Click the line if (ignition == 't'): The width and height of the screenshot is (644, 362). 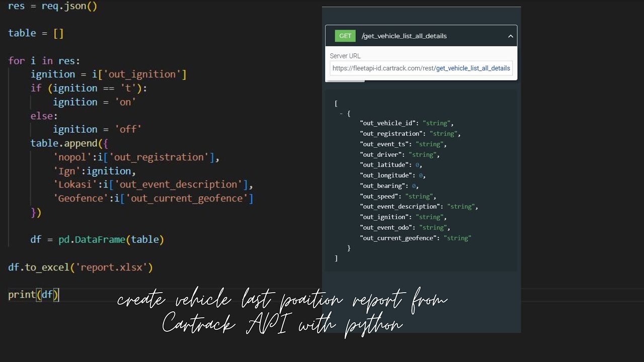pyautogui.click(x=89, y=88)
